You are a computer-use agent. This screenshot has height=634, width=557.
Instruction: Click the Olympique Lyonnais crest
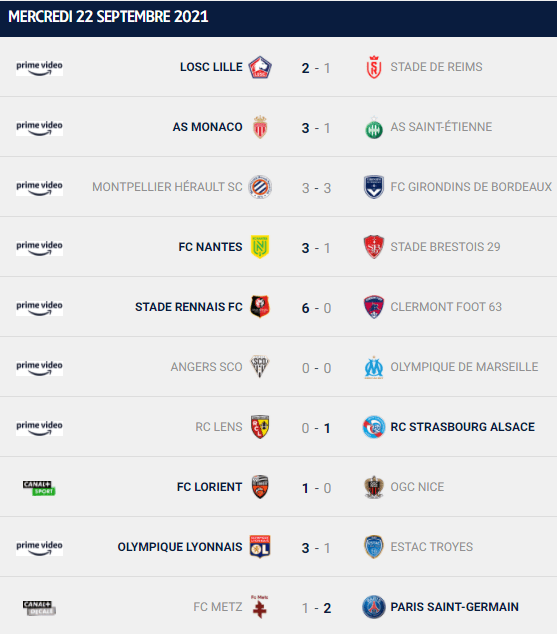point(260,547)
